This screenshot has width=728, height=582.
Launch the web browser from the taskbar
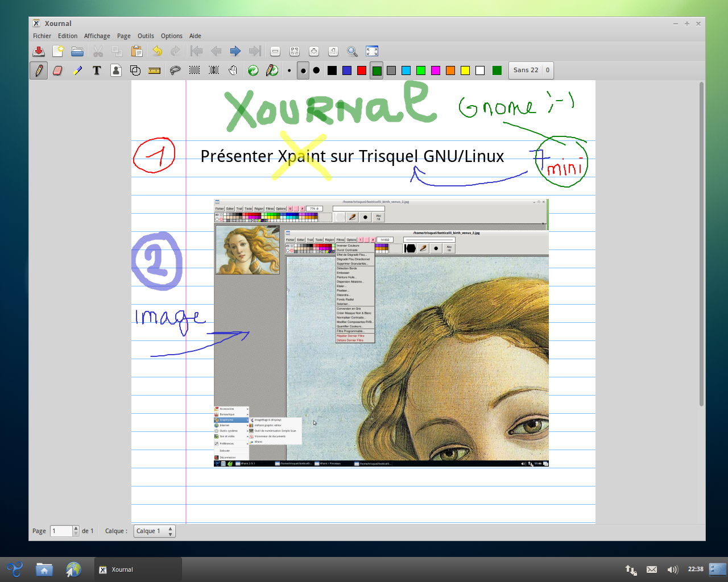(73, 569)
